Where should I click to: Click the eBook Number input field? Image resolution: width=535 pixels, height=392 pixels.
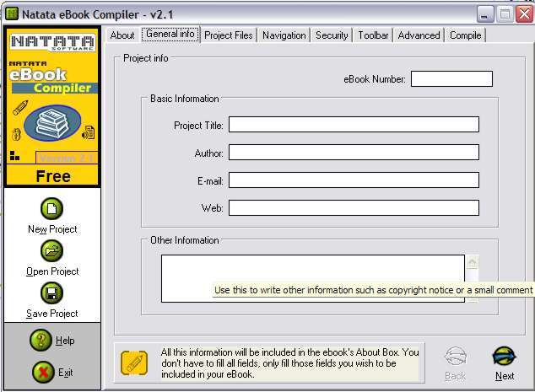(451, 78)
